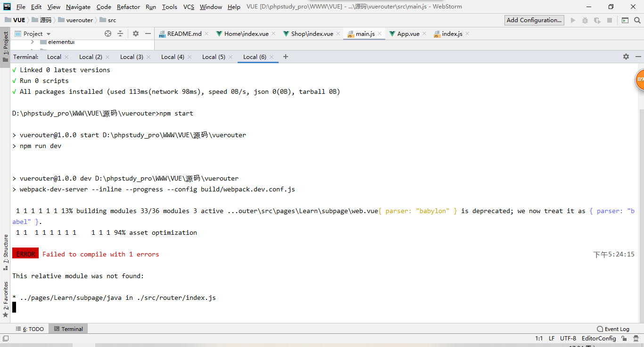Click the Stop square icon
Image resolution: width=644 pixels, height=347 pixels.
(x=610, y=20)
